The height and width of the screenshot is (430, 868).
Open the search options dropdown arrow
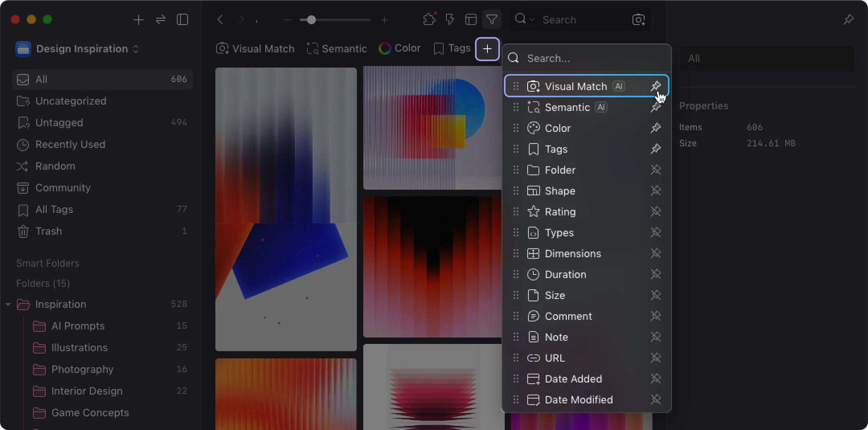(532, 19)
